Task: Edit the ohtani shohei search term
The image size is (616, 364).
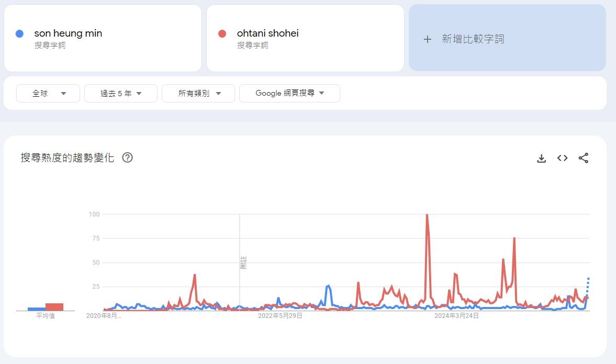Action: point(267,33)
